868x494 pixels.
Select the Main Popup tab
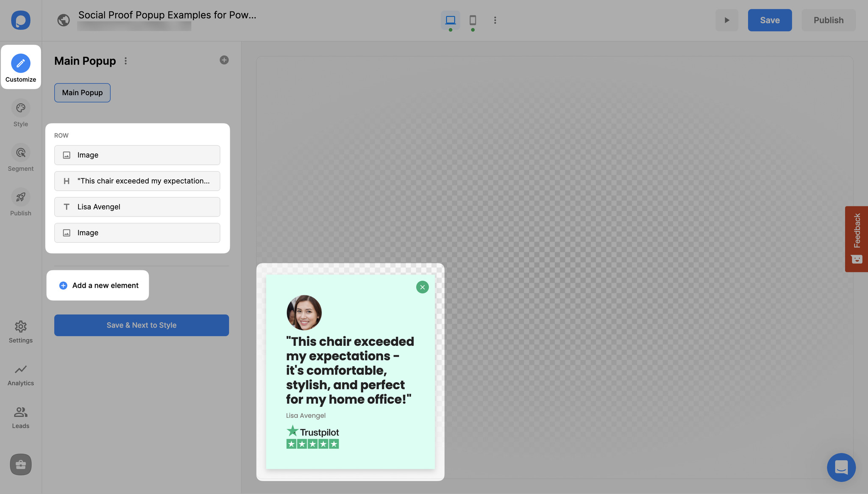(82, 92)
